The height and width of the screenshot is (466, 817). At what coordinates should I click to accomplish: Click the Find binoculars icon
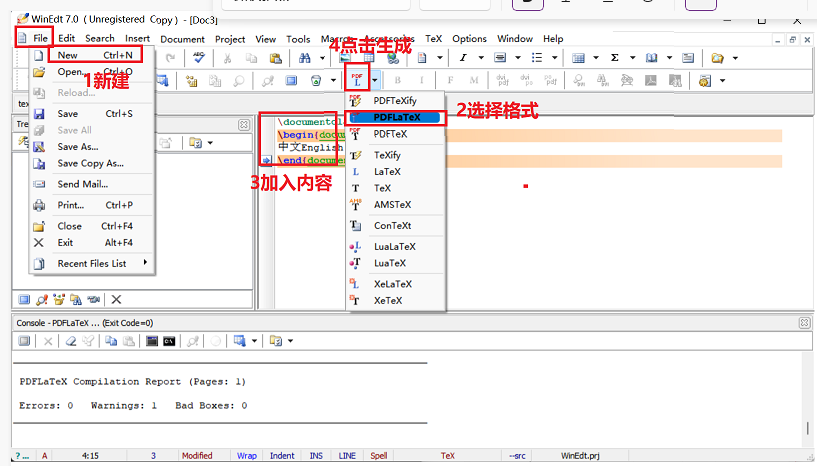click(305, 58)
